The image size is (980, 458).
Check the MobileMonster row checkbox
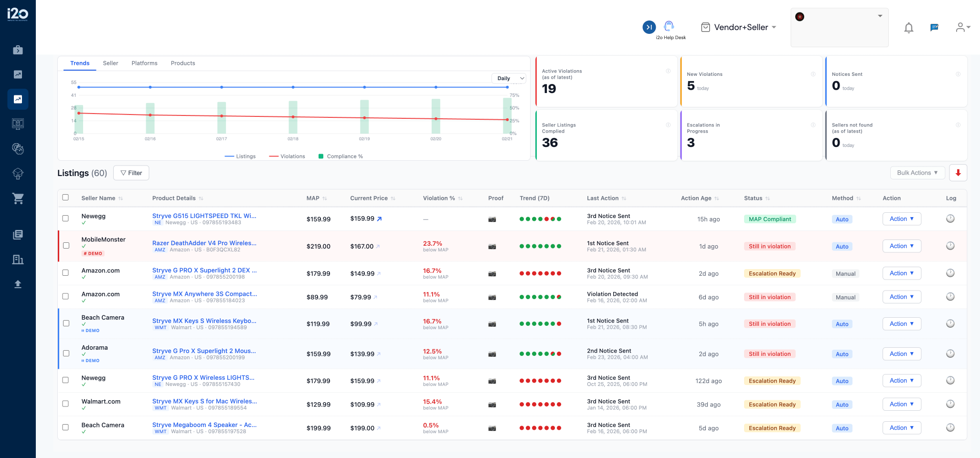tap(66, 246)
